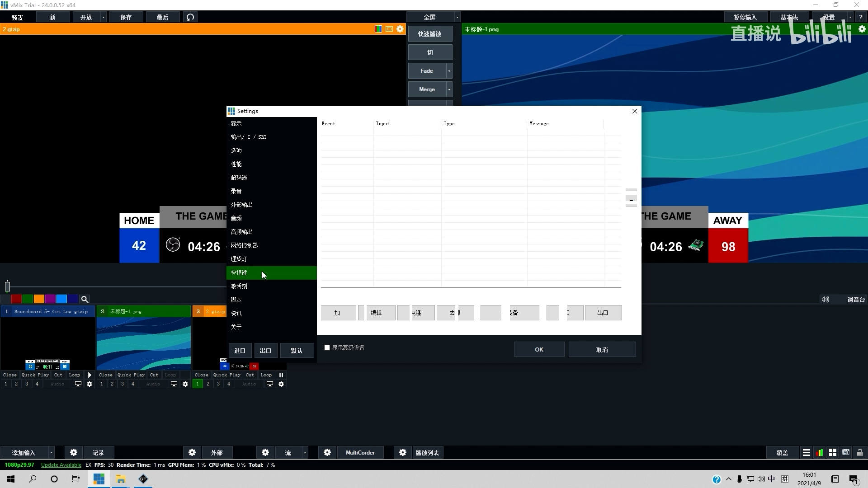Click the snapshot camera icon
868x488 pixels.
click(846, 452)
